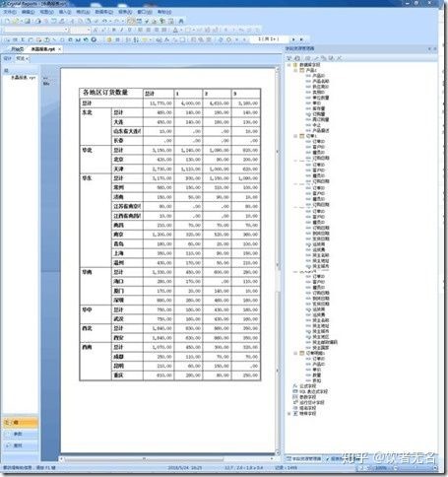Click the page number field
This screenshot has height=477, width=448.
pyautogui.click(x=269, y=39)
